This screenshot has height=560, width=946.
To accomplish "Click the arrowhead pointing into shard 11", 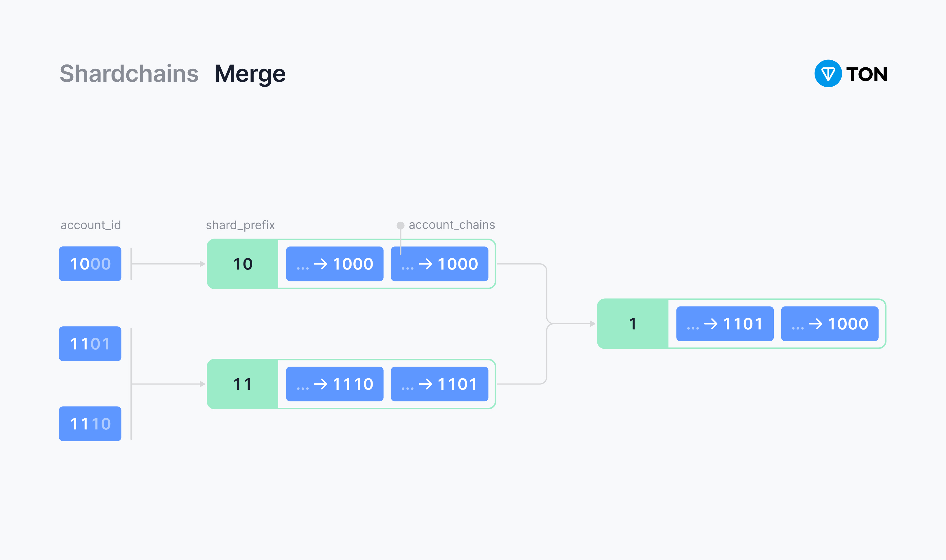I will point(202,384).
